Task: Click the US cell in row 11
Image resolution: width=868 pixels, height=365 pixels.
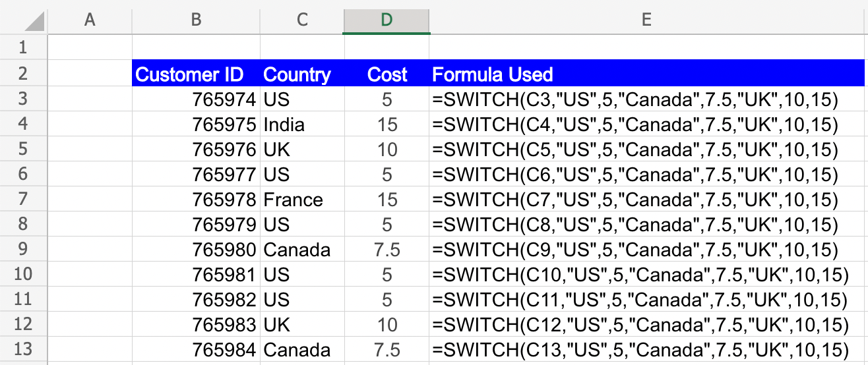Action: tap(302, 299)
